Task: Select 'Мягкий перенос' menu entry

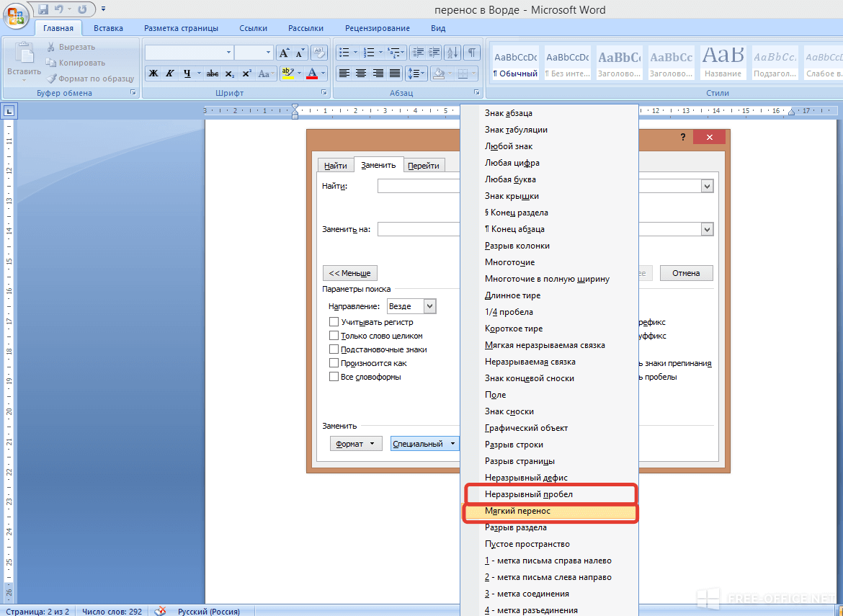Action: (x=550, y=512)
